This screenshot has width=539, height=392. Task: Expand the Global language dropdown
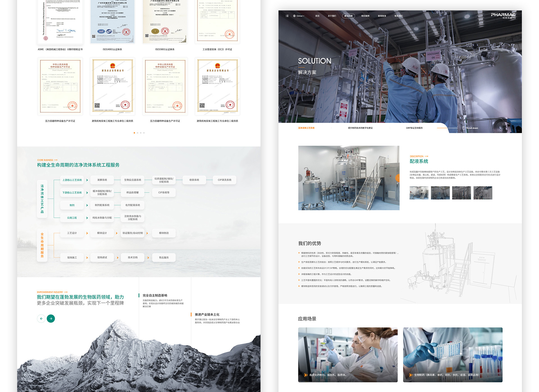[299, 16]
